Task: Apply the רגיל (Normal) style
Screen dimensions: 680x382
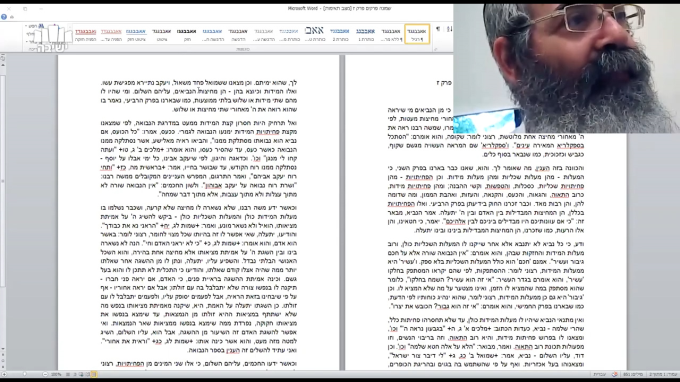Action: tap(417, 34)
